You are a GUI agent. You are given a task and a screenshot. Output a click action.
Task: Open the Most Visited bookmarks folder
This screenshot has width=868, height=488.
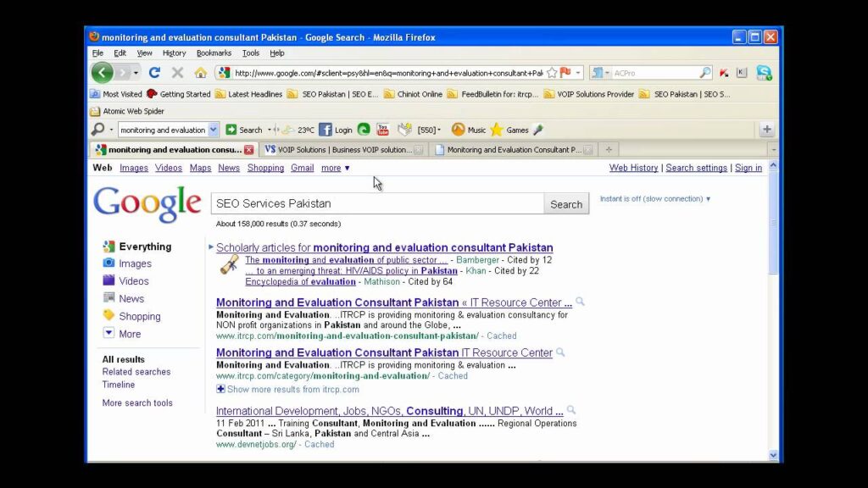(x=116, y=94)
